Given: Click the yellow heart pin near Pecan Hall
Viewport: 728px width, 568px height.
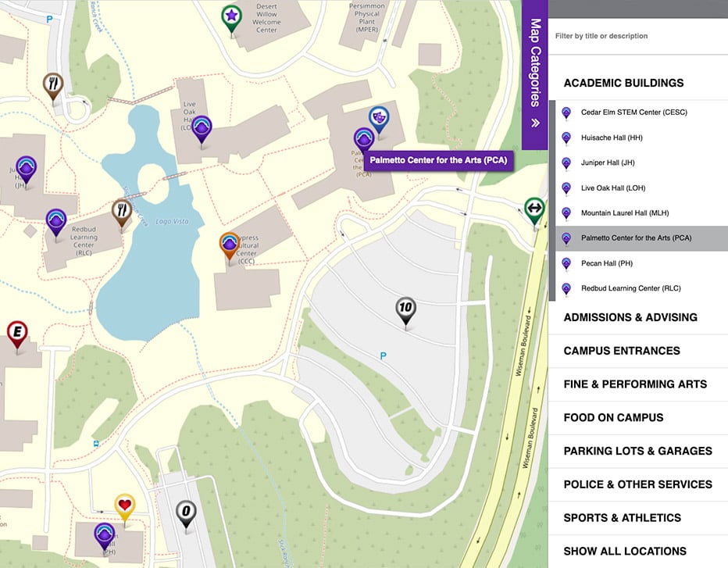Looking at the screenshot, I should 123,505.
